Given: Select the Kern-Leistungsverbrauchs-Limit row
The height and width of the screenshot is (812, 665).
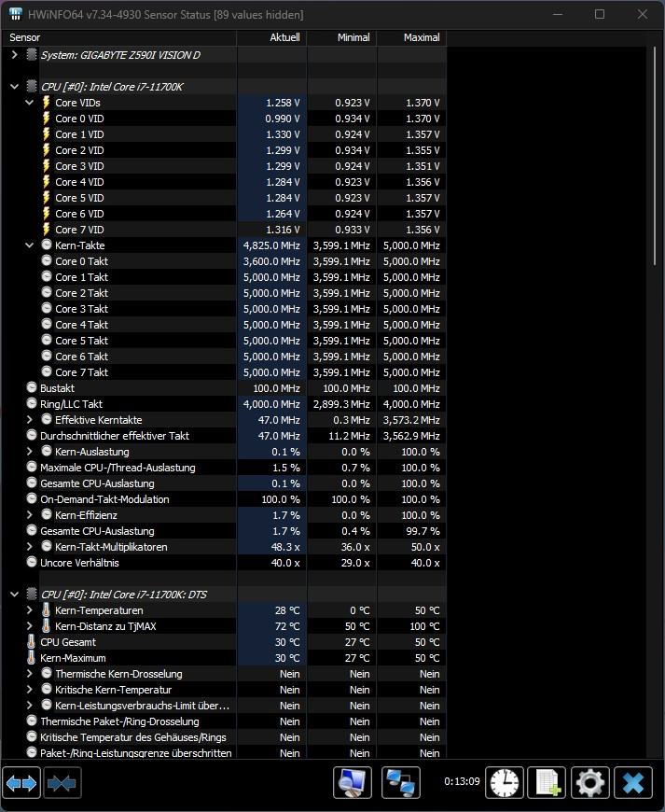Looking at the screenshot, I should (x=223, y=706).
